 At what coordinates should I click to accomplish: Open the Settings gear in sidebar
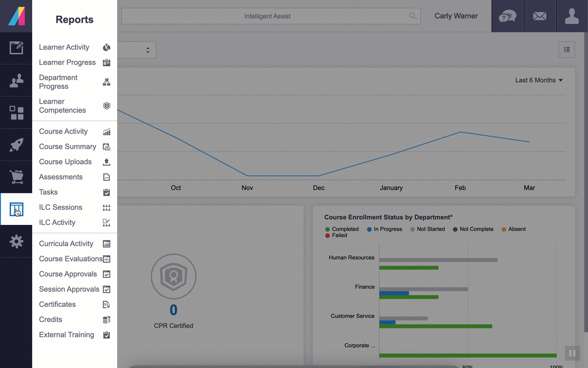point(16,241)
